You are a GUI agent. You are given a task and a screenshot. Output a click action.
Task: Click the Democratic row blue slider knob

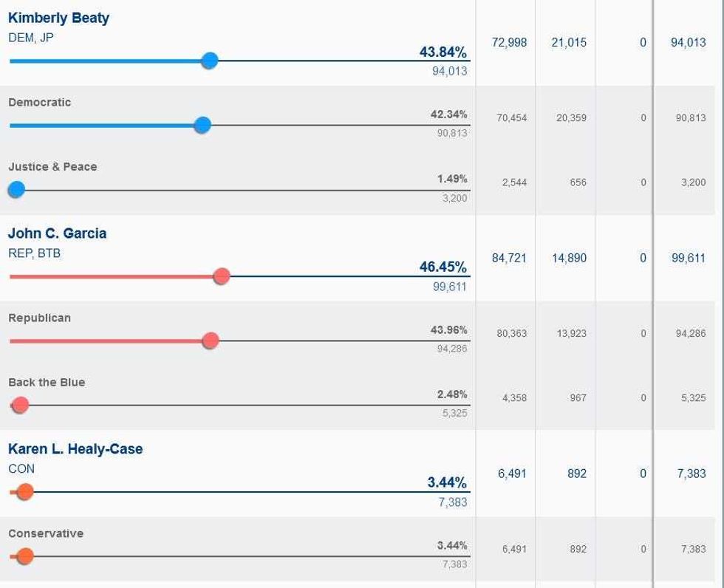tap(202, 125)
